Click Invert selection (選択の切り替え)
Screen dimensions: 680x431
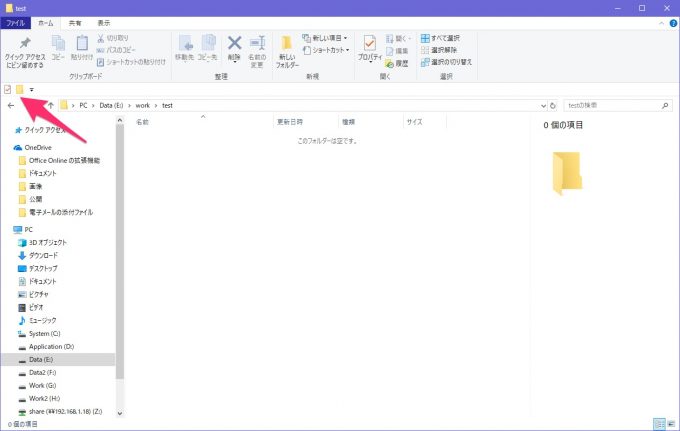[446, 62]
